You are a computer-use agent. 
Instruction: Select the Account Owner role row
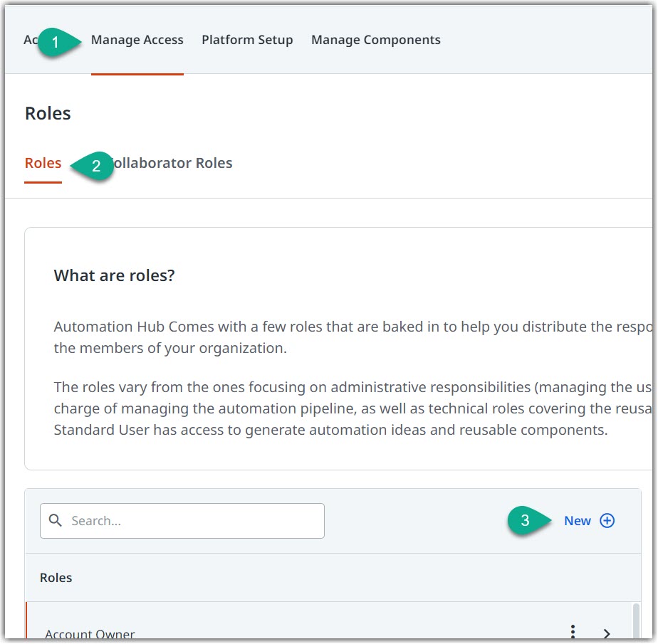pos(330,621)
